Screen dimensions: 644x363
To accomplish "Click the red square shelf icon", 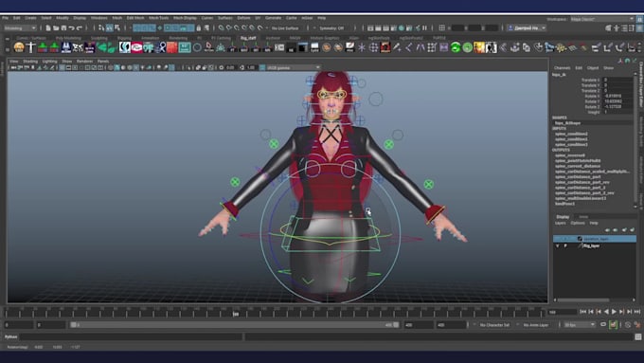I will 172,47.
